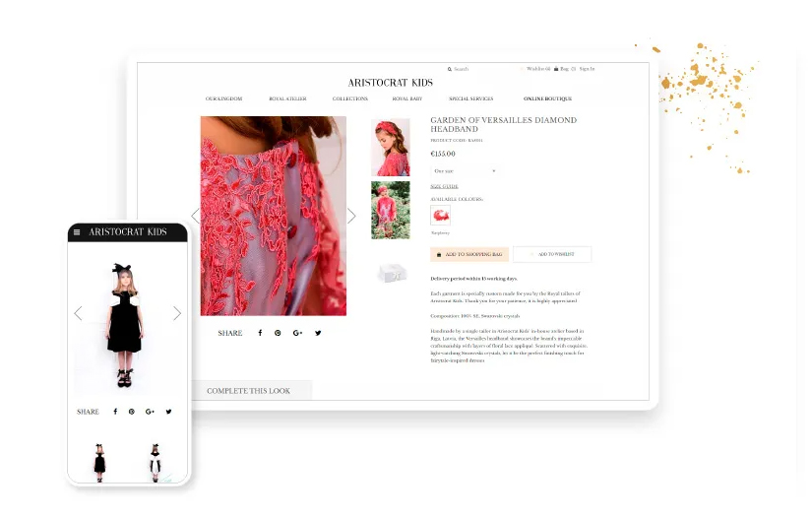Screen dimensions: 812x517
Task: Share on Google Plus in the tablet view
Action: pyautogui.click(x=297, y=333)
